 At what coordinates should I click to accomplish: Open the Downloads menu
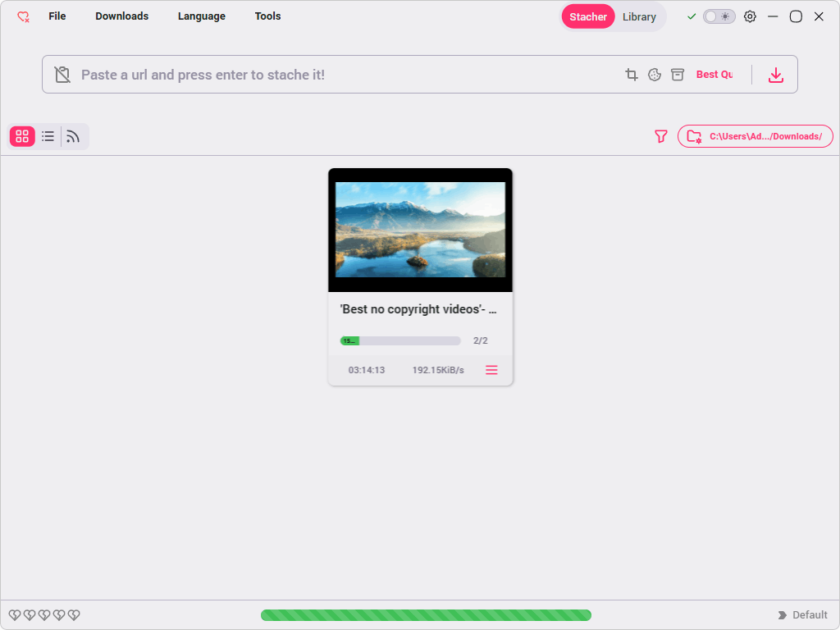pos(121,16)
